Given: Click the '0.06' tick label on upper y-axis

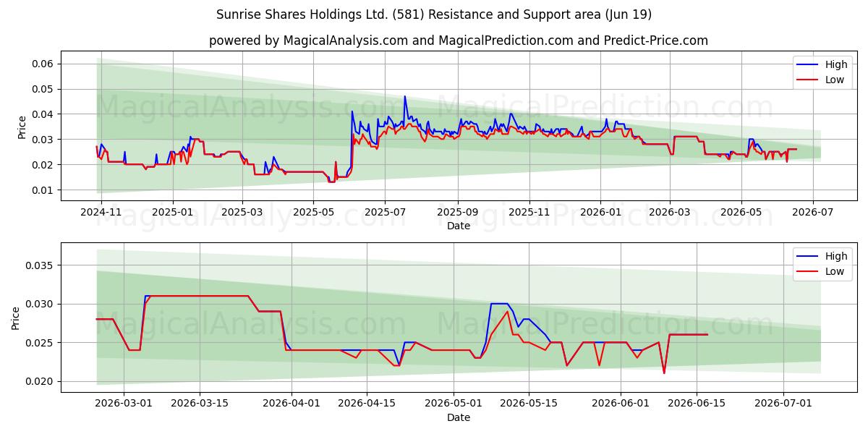Looking at the screenshot, I should tap(44, 64).
